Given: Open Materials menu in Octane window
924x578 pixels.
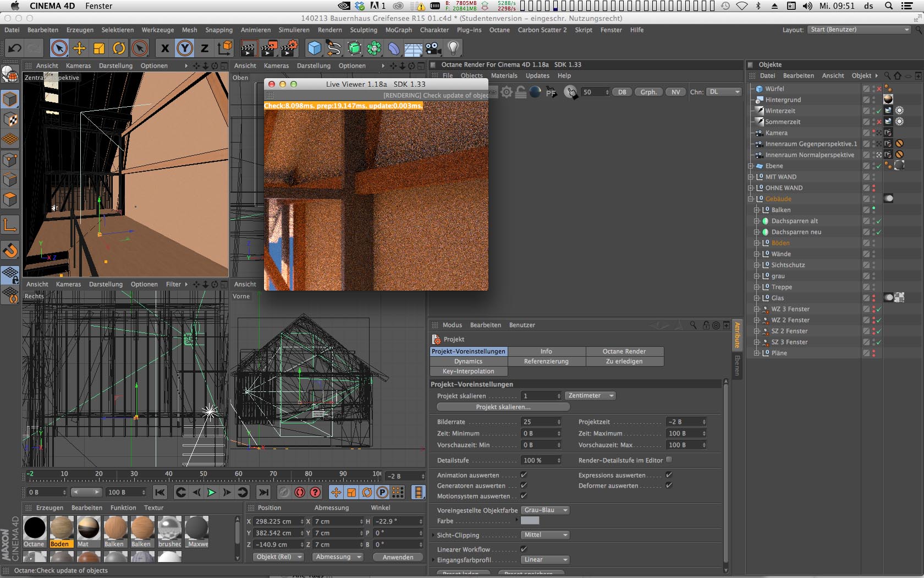Looking at the screenshot, I should [504, 75].
